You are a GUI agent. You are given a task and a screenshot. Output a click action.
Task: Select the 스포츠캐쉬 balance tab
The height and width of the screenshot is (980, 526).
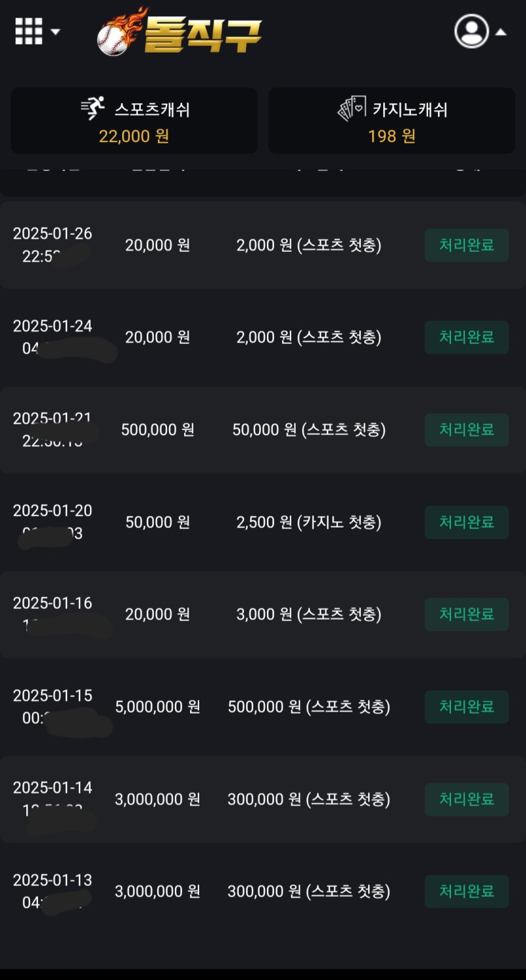coord(134,121)
